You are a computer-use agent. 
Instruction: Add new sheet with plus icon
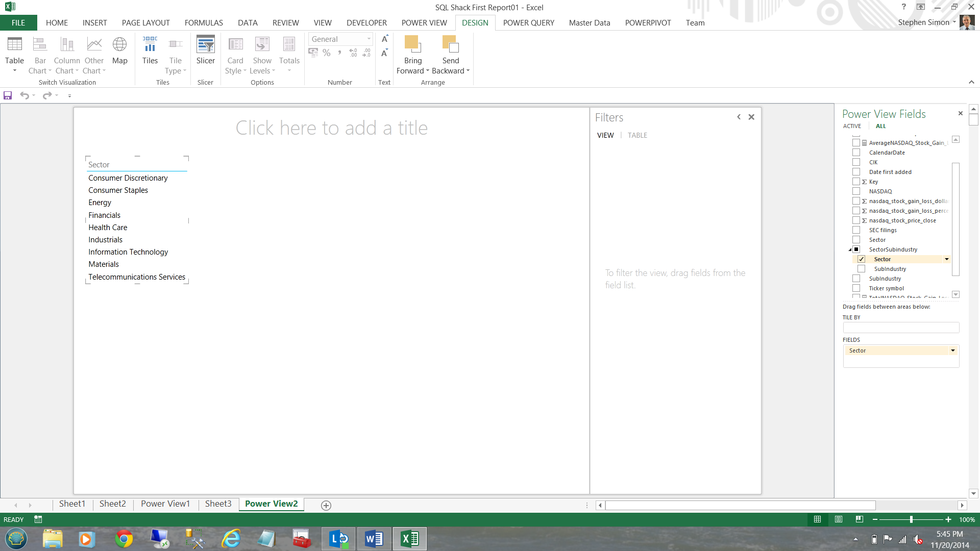326,505
